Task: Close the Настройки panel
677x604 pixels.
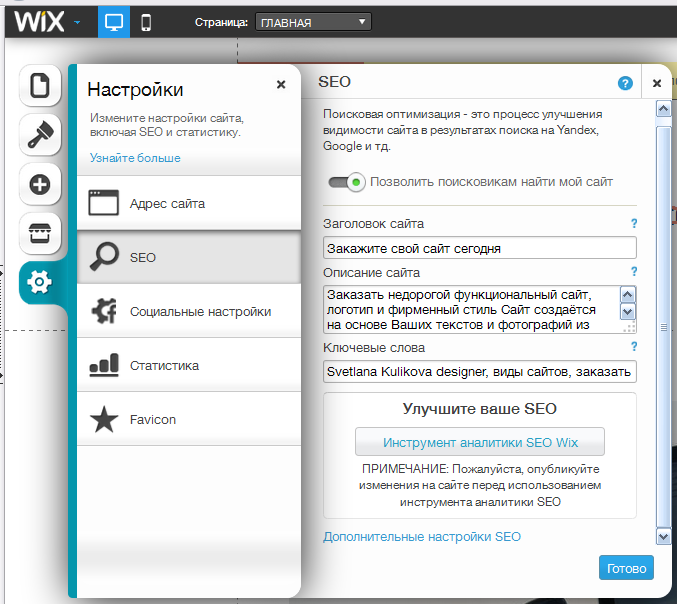Action: [x=281, y=84]
